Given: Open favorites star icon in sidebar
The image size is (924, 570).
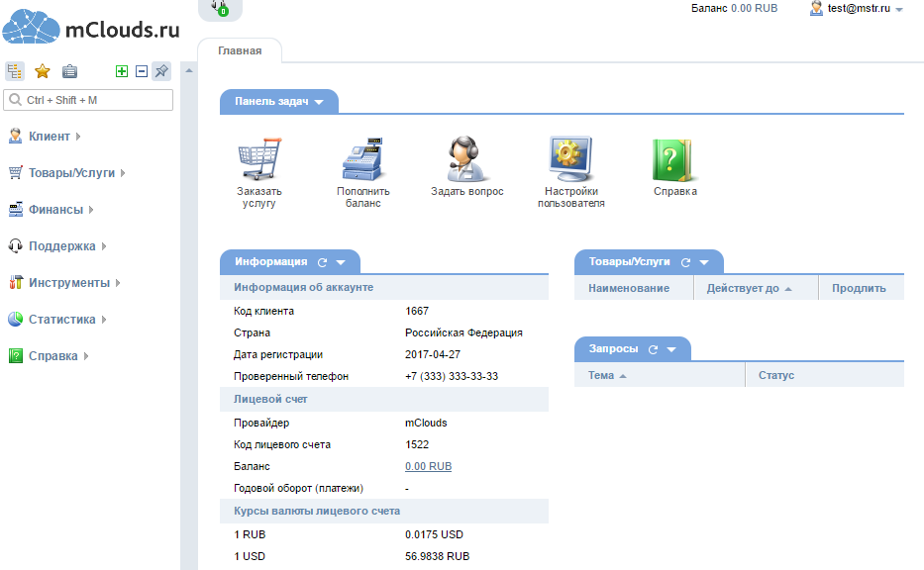Looking at the screenshot, I should pyautogui.click(x=43, y=71).
